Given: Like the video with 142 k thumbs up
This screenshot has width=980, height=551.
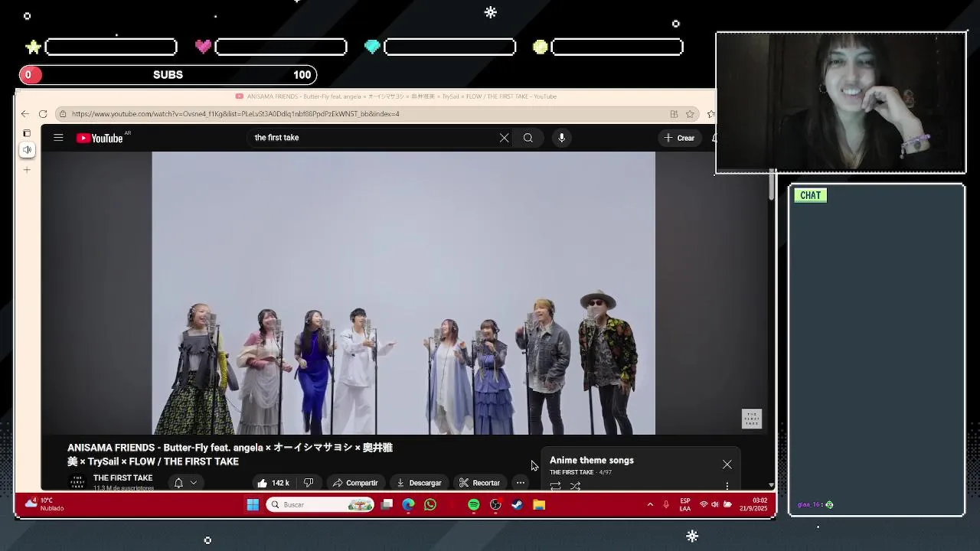Looking at the screenshot, I should (273, 483).
